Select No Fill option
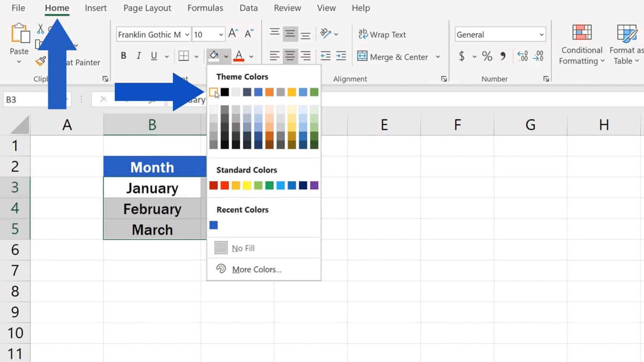Image resolution: width=644 pixels, height=362 pixels. [x=243, y=248]
